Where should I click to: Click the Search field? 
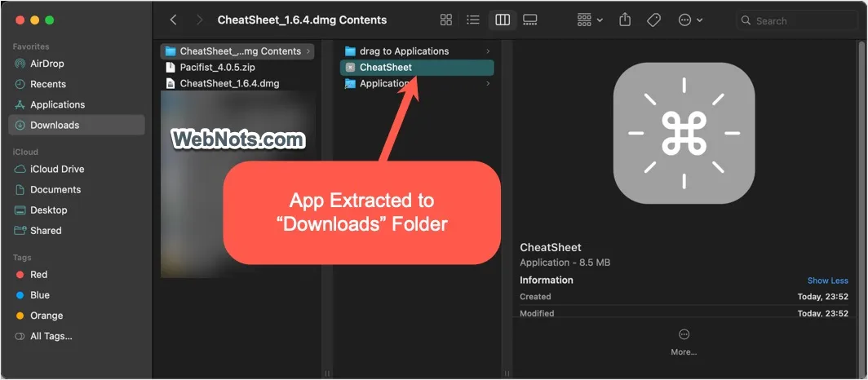796,20
